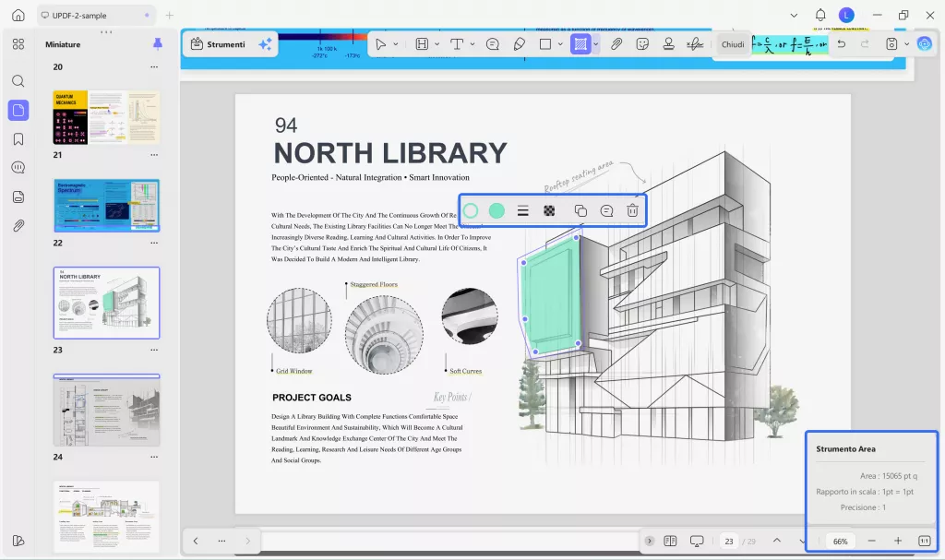Screen dimensions: 945x560
Task: Delete the selected area measurement
Action: click(x=632, y=210)
